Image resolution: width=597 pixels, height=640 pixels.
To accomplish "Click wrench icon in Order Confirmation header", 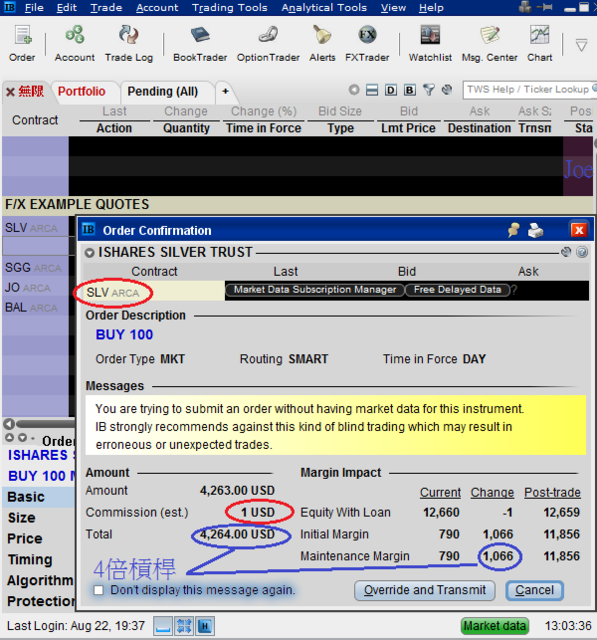I will [566, 252].
